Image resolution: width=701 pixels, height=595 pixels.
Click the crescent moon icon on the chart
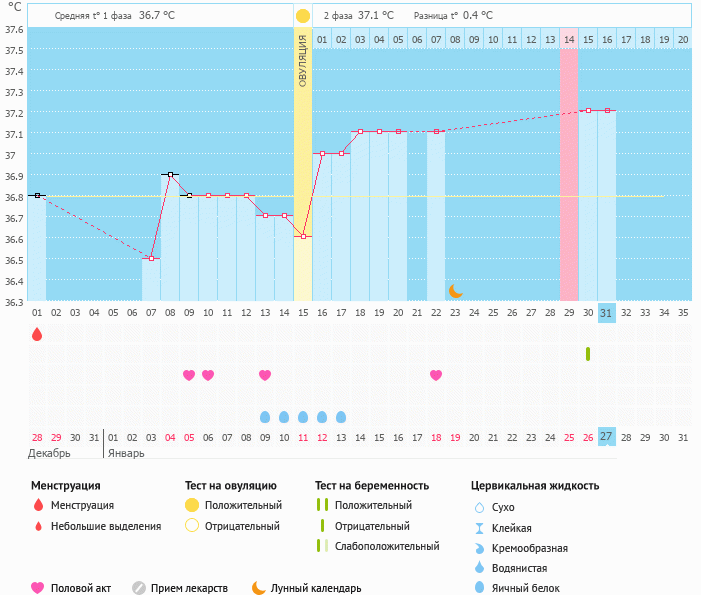pyautogui.click(x=455, y=291)
